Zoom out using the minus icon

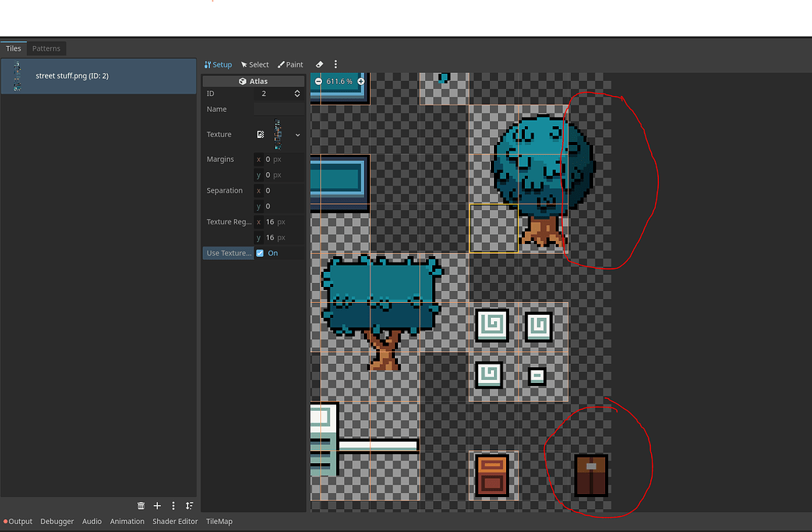(x=317, y=81)
